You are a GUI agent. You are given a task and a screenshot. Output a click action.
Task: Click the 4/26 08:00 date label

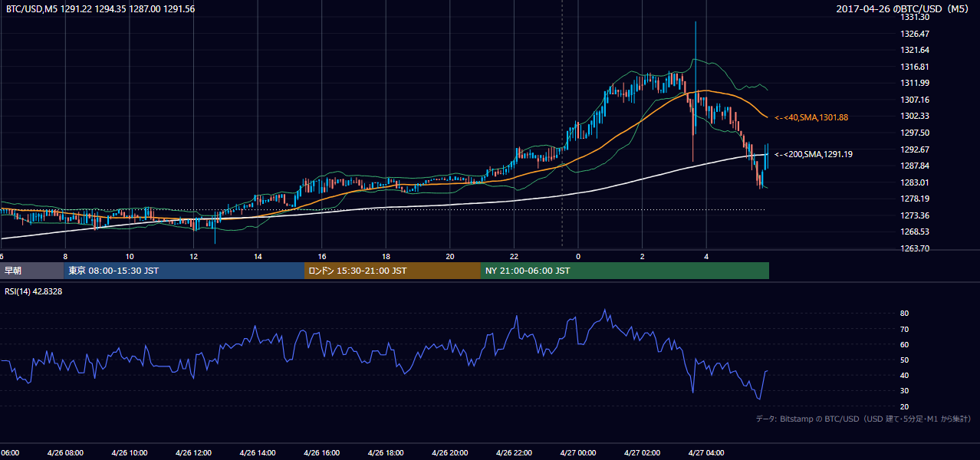pyautogui.click(x=65, y=453)
